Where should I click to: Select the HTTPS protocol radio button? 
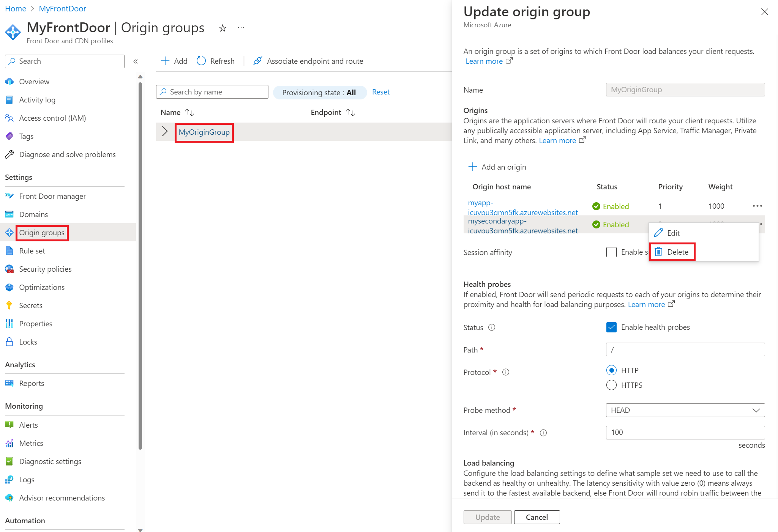(x=611, y=385)
